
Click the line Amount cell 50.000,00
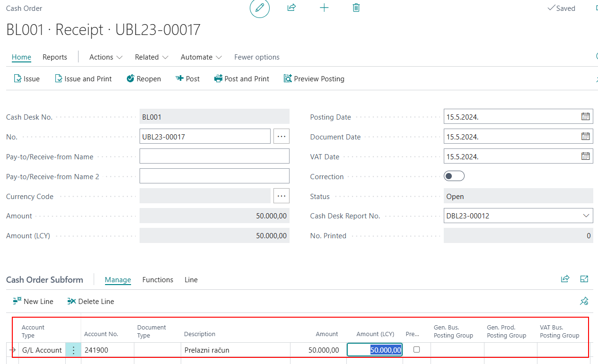click(x=318, y=350)
